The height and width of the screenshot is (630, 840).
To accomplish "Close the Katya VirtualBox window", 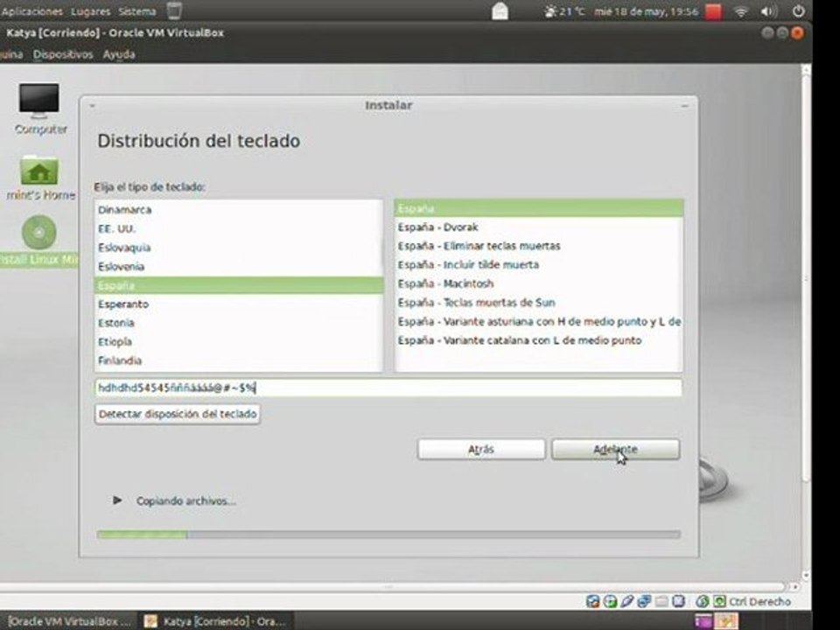I will [797, 33].
